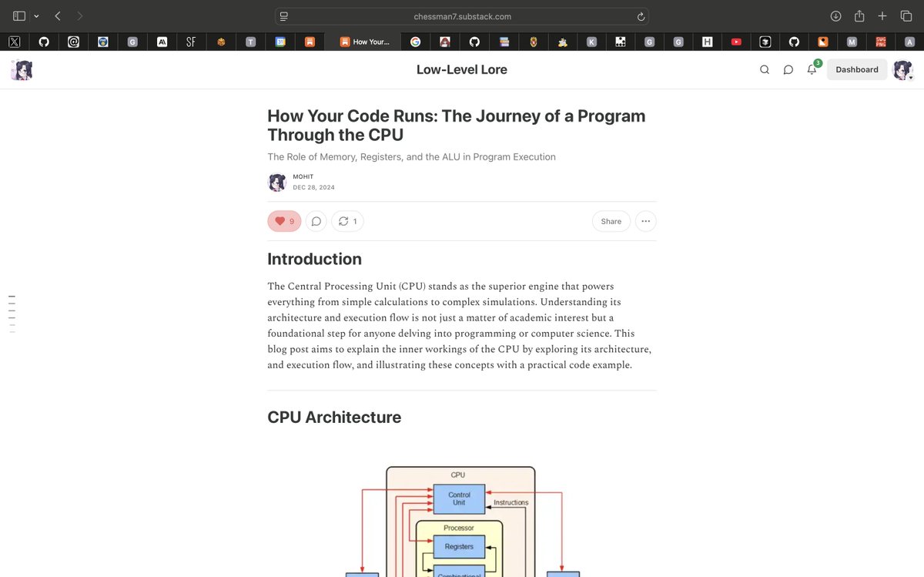This screenshot has width=924, height=577.
Task: Open Substack search
Action: coord(764,69)
